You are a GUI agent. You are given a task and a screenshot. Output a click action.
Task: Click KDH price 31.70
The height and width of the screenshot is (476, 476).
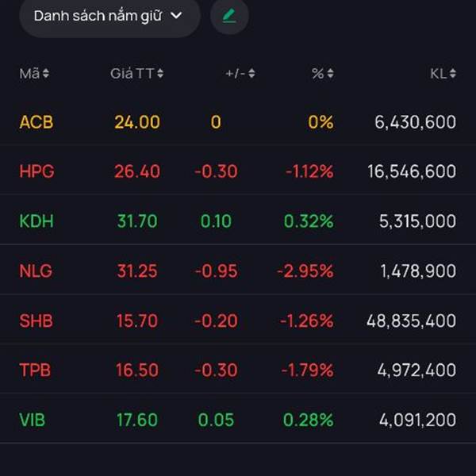click(x=136, y=221)
